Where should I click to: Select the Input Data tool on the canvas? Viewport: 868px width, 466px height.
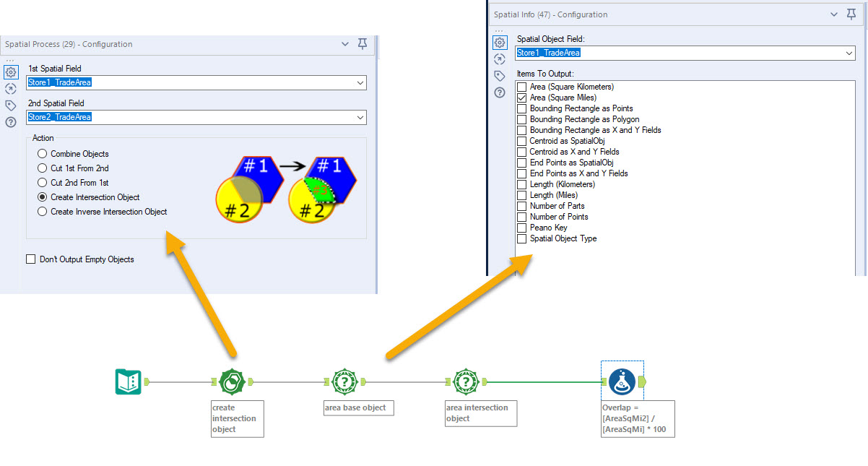[129, 381]
